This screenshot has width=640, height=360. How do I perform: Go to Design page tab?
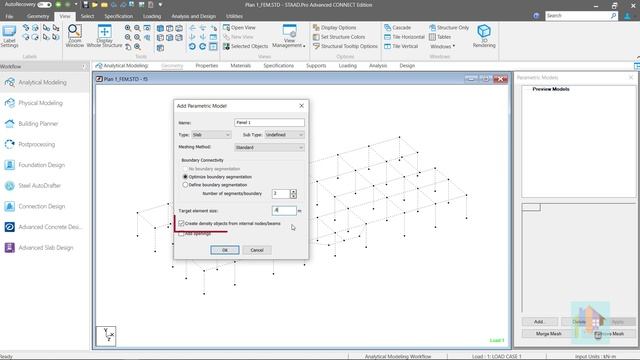407,66
